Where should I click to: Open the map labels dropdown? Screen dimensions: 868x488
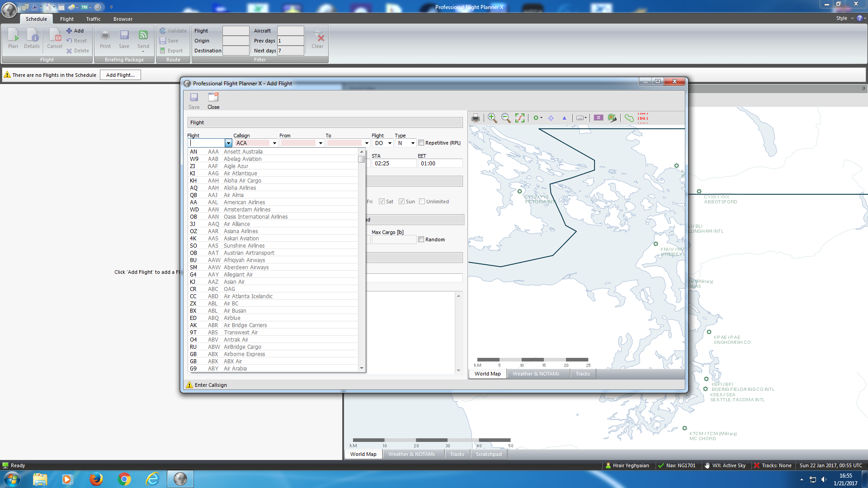(581, 118)
